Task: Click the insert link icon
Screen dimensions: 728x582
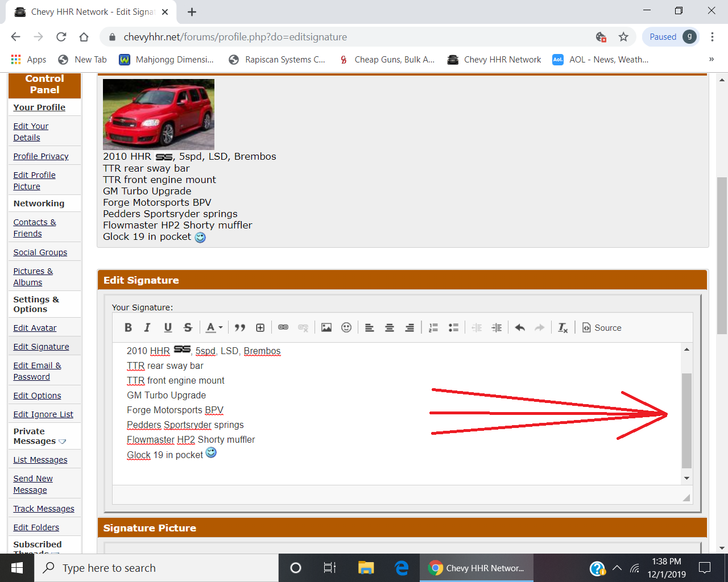Action: tap(283, 328)
